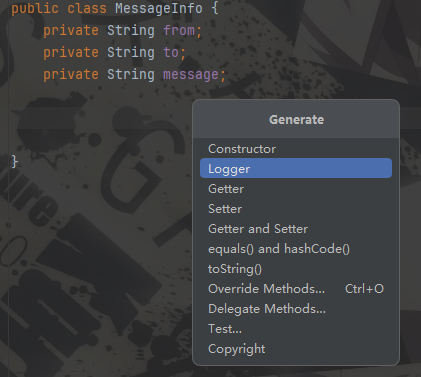Click the 'from' field name
The image size is (421, 377).
179,30
